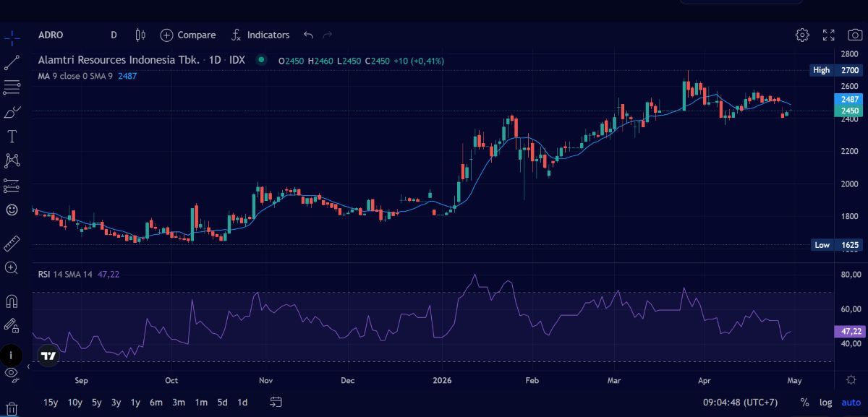The width and height of the screenshot is (868, 417).
Task: Open the emoji icons tool
Action: tap(12, 210)
